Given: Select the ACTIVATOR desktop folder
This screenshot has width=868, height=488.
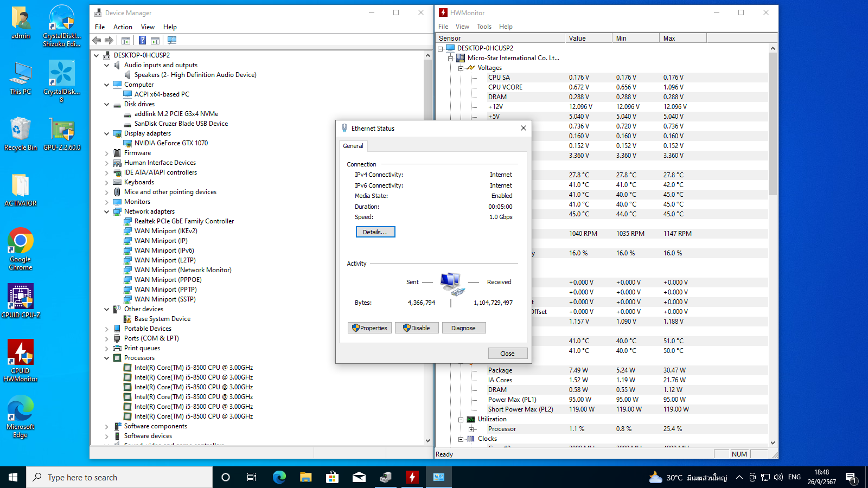Looking at the screenshot, I should (x=21, y=190).
